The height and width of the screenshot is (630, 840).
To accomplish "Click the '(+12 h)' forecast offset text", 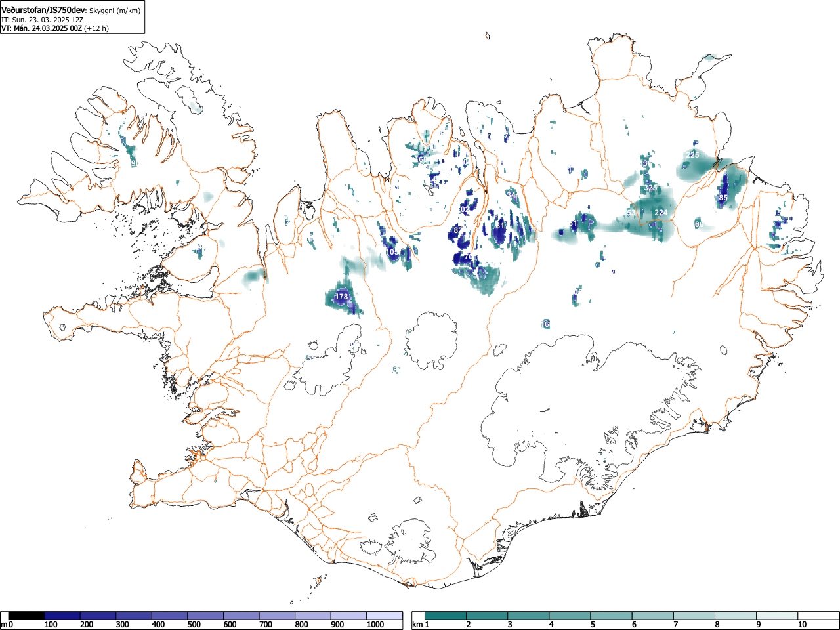I will pyautogui.click(x=96, y=28).
